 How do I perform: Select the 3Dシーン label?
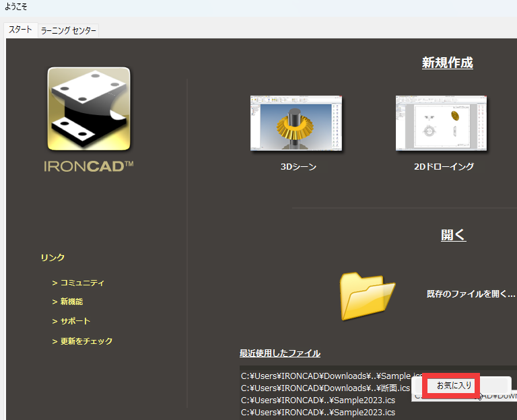pos(298,167)
